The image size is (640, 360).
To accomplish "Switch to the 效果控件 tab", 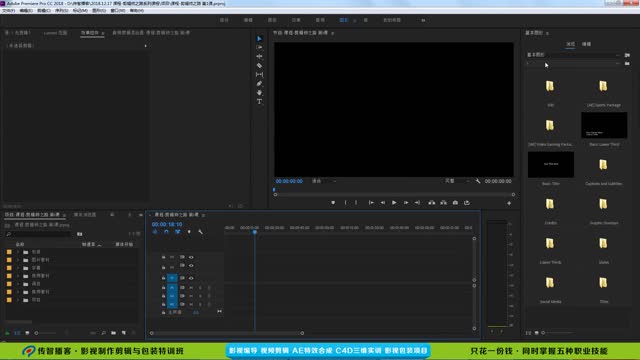I will coord(90,33).
